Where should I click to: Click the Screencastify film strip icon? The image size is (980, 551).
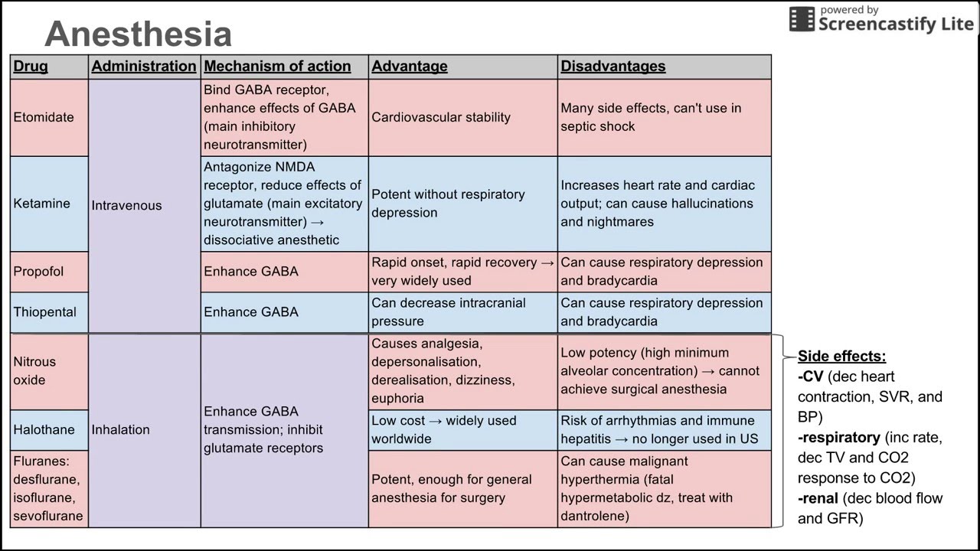(802, 19)
